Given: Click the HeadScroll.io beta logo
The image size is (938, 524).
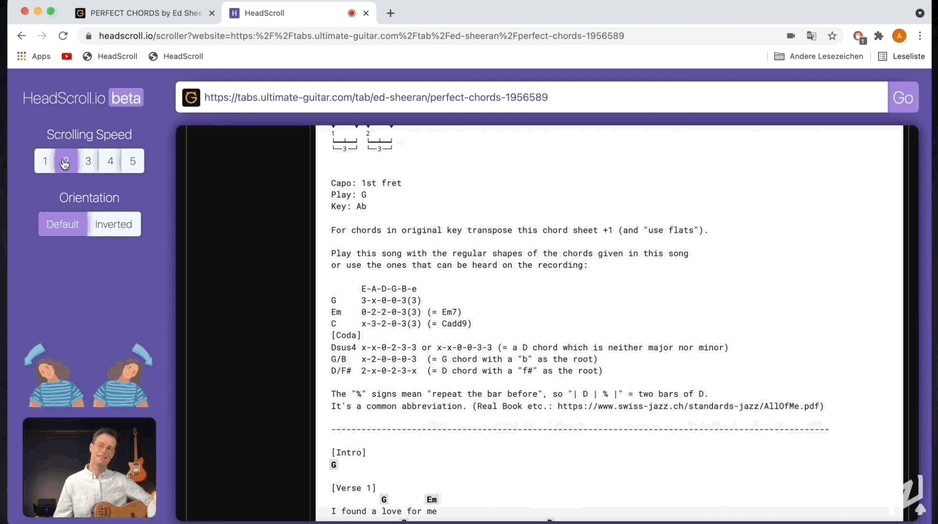Looking at the screenshot, I should pos(83,98).
